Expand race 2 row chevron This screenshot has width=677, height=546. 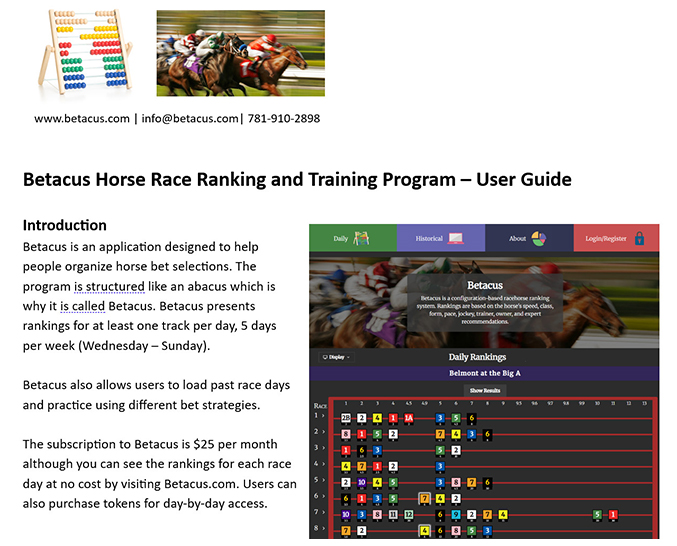[323, 432]
